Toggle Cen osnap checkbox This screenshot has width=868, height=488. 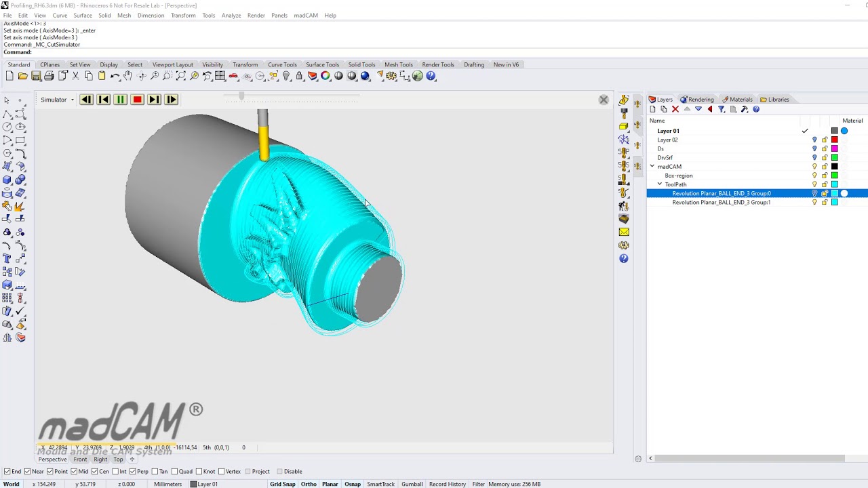coord(95,472)
